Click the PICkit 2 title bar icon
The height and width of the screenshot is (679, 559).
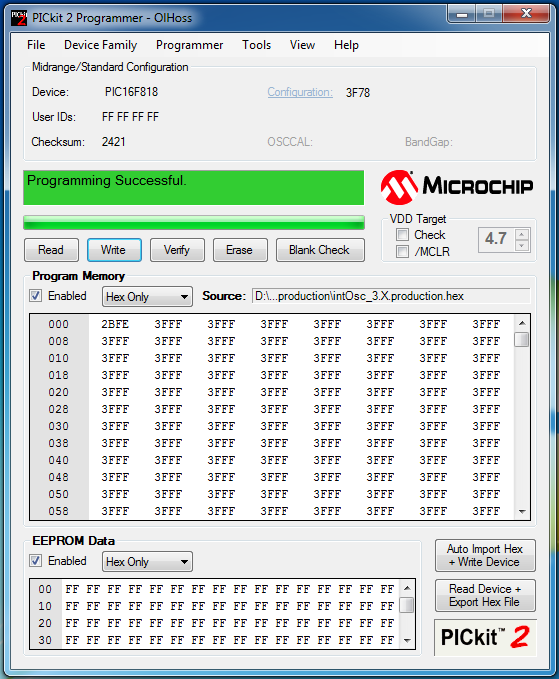click(19, 18)
